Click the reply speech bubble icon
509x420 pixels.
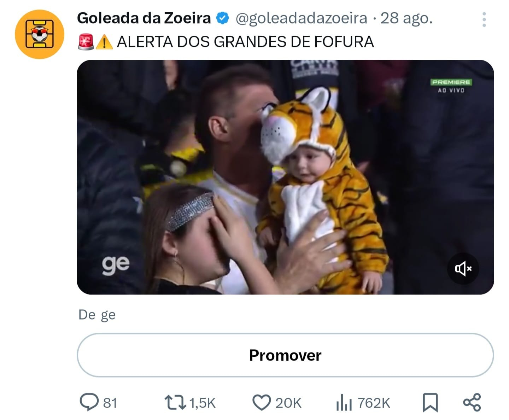click(89, 403)
